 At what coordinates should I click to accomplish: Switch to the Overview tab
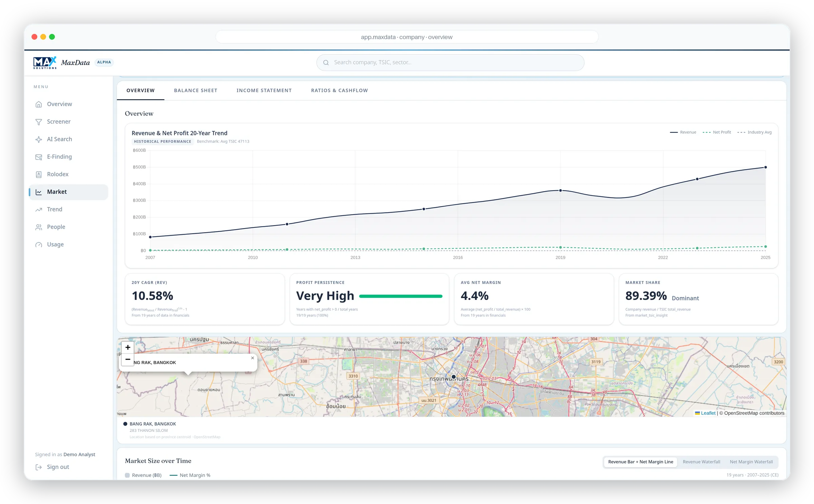pos(140,90)
